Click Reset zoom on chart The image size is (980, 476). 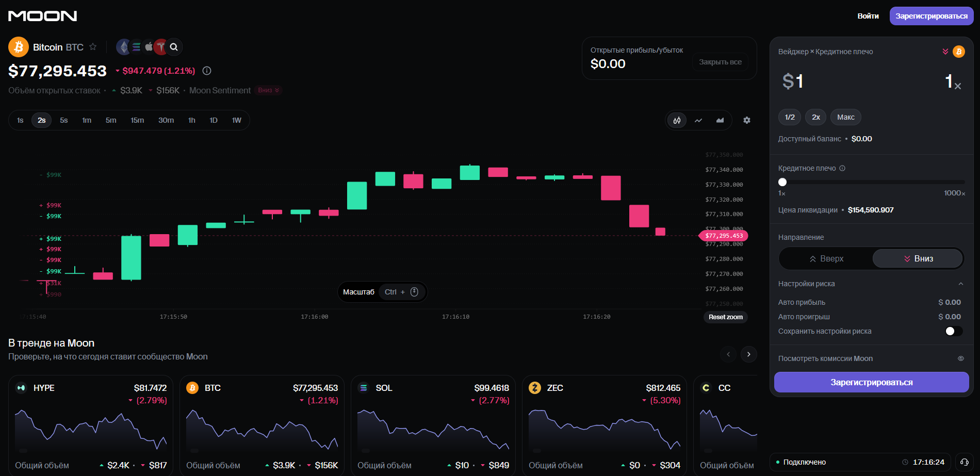726,317
